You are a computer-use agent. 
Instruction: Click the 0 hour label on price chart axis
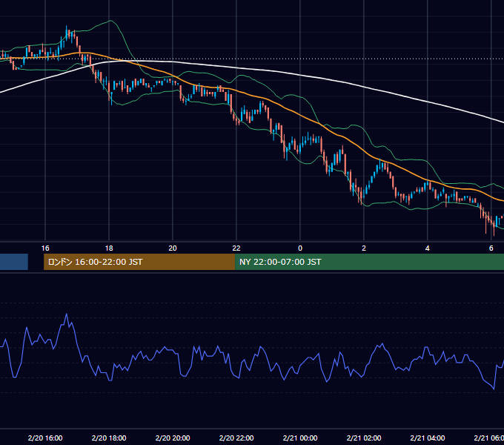(300, 248)
